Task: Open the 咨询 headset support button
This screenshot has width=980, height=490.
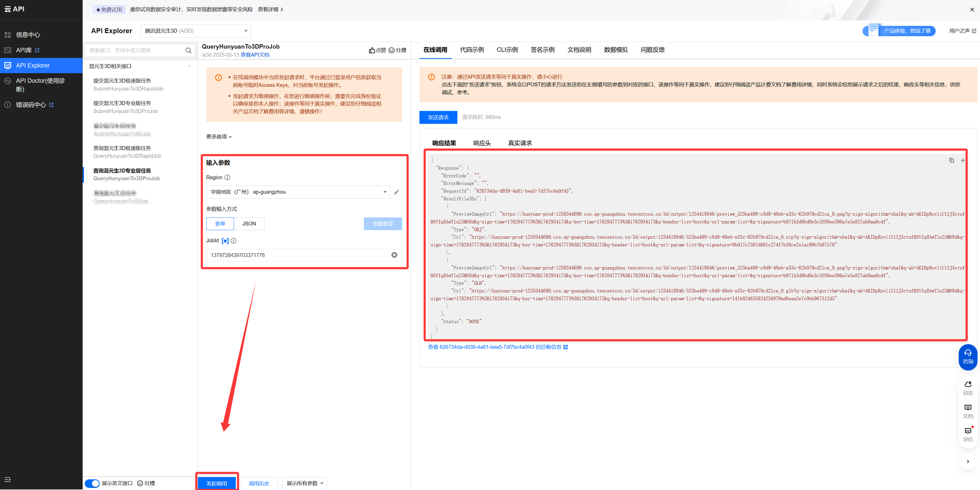Action: pos(968,357)
